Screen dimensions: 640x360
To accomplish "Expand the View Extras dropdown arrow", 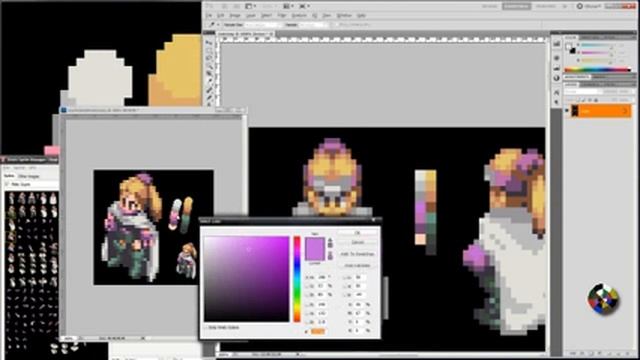I will click(x=254, y=6).
